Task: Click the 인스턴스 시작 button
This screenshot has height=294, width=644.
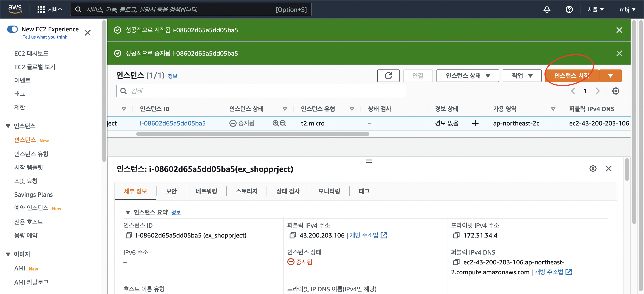Action: click(572, 76)
